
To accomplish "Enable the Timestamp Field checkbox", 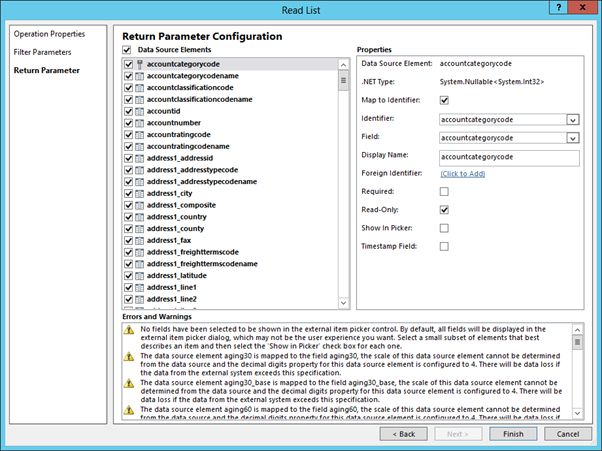I will (x=444, y=246).
